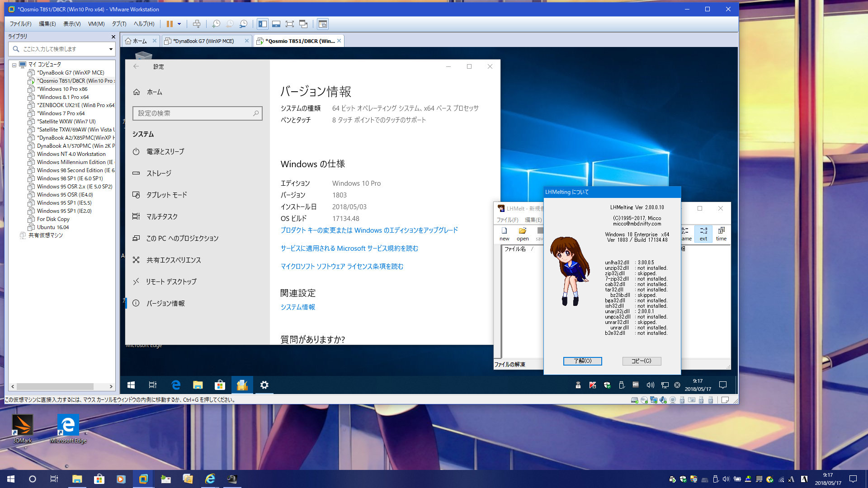Open Kaspersky tray icon in guest
The height and width of the screenshot is (488, 868).
click(593, 385)
